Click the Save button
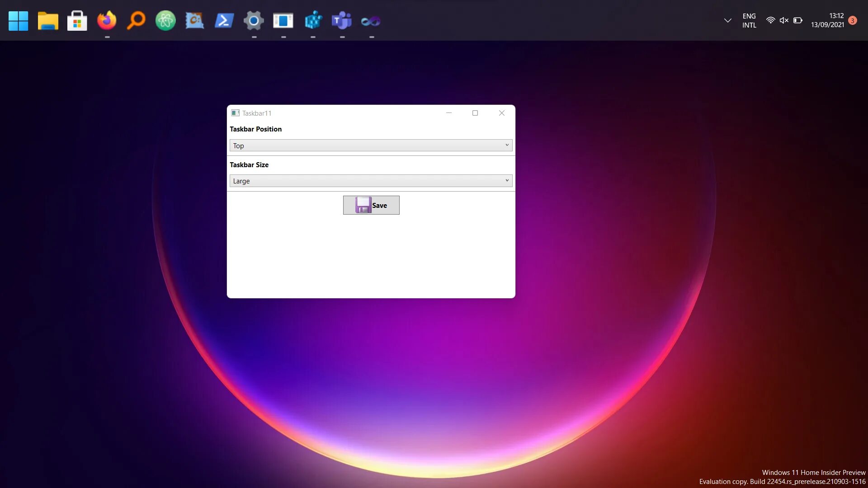This screenshot has height=488, width=868. [371, 205]
